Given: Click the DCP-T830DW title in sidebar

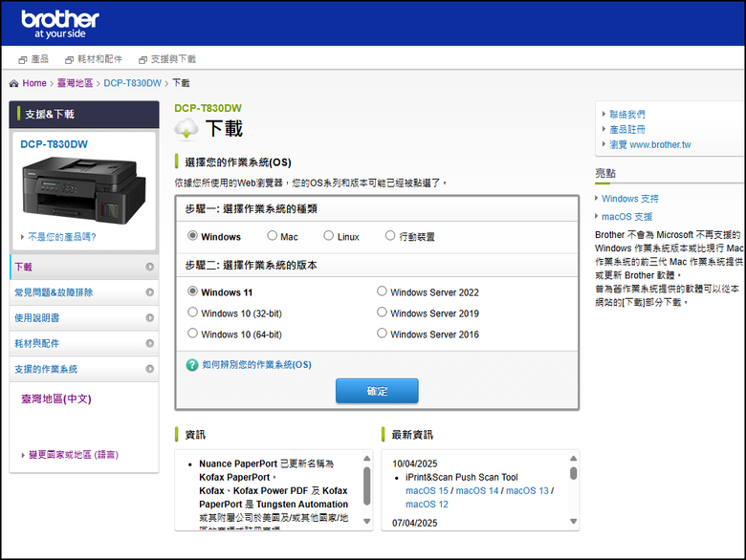Looking at the screenshot, I should (54, 144).
